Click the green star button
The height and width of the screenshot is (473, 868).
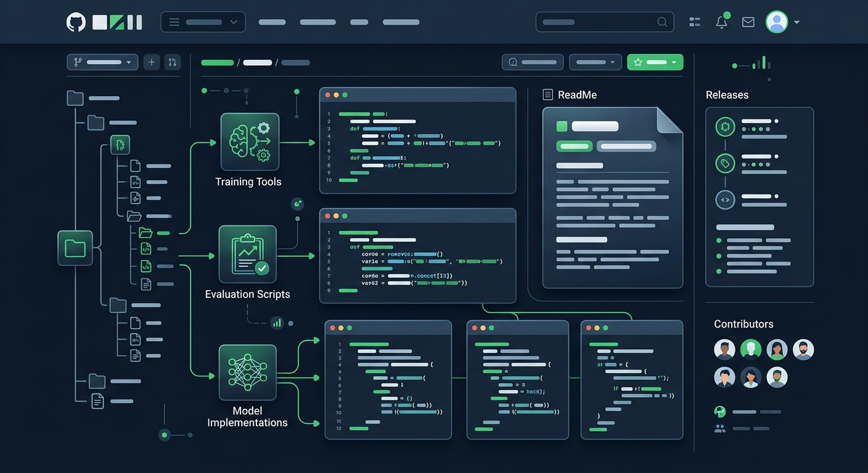[x=655, y=62]
